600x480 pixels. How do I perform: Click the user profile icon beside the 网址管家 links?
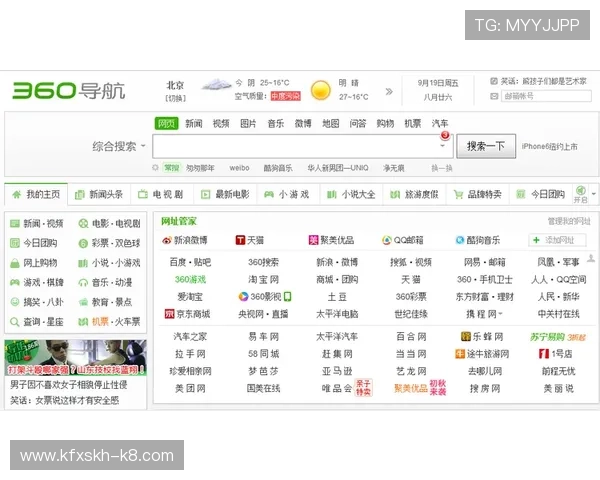(591, 258)
